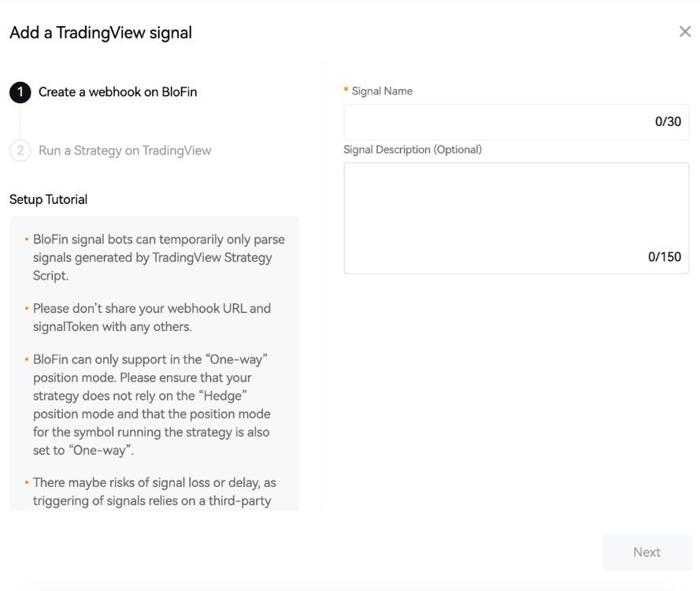The image size is (700, 591).
Task: Click the tip about not sharing webhook URL
Action: 151,317
